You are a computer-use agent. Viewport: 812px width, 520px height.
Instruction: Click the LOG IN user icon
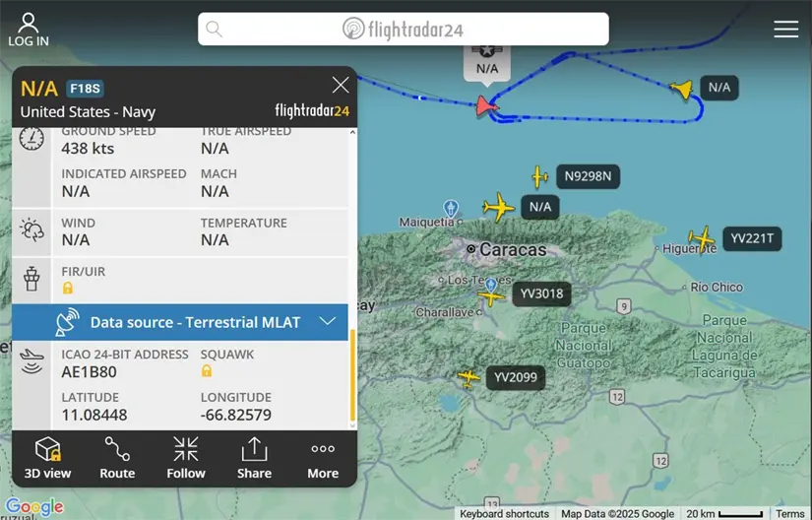point(29,30)
